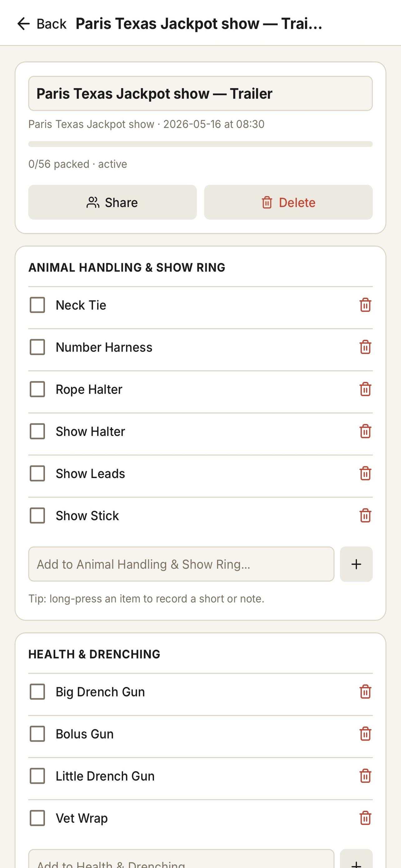
Task: Delete Big Drench Gun item
Action: [x=365, y=692]
